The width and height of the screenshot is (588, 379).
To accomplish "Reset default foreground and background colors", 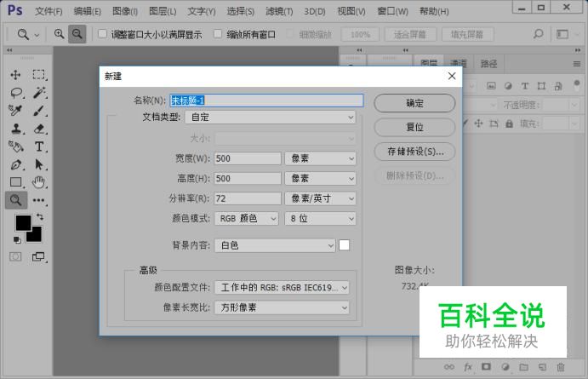I will point(17,240).
